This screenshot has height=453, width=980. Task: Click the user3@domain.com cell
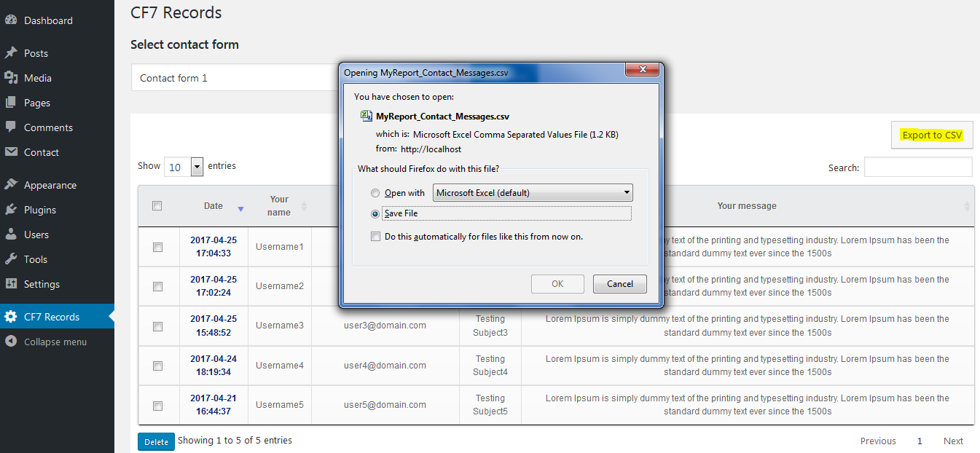click(385, 326)
